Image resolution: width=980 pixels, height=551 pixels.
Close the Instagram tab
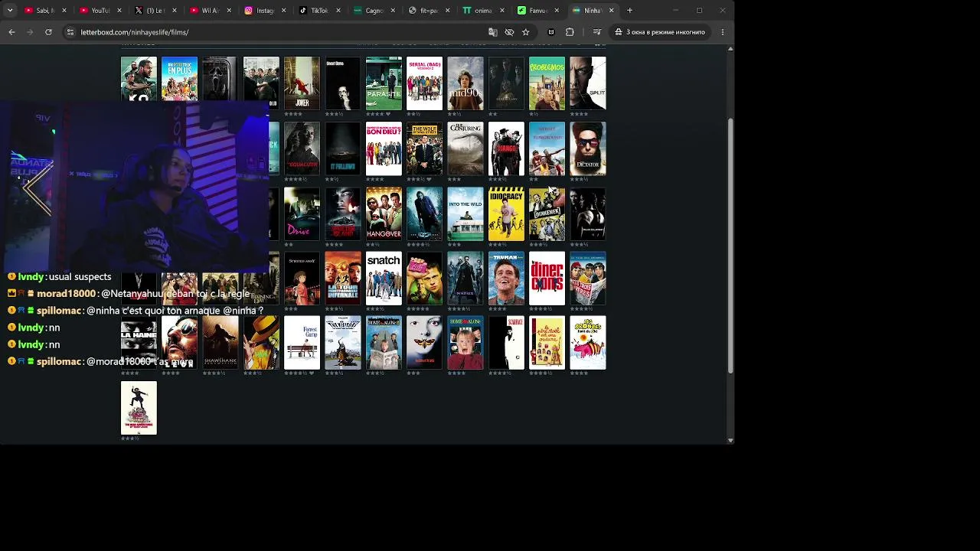pyautogui.click(x=284, y=11)
